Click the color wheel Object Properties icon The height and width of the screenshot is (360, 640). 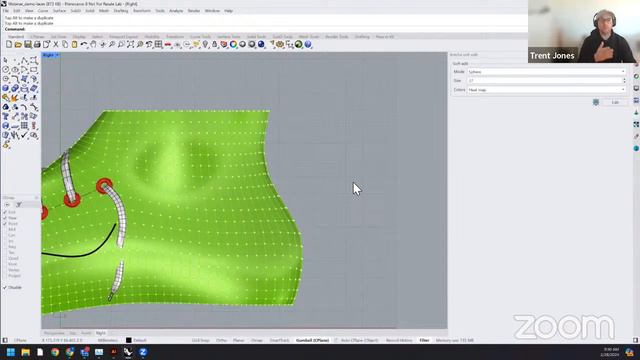click(x=233, y=44)
